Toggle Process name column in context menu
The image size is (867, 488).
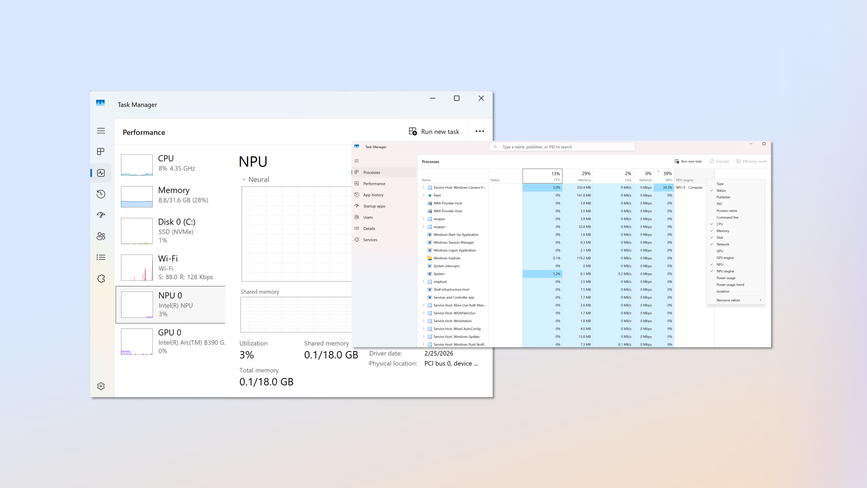[x=736, y=211]
